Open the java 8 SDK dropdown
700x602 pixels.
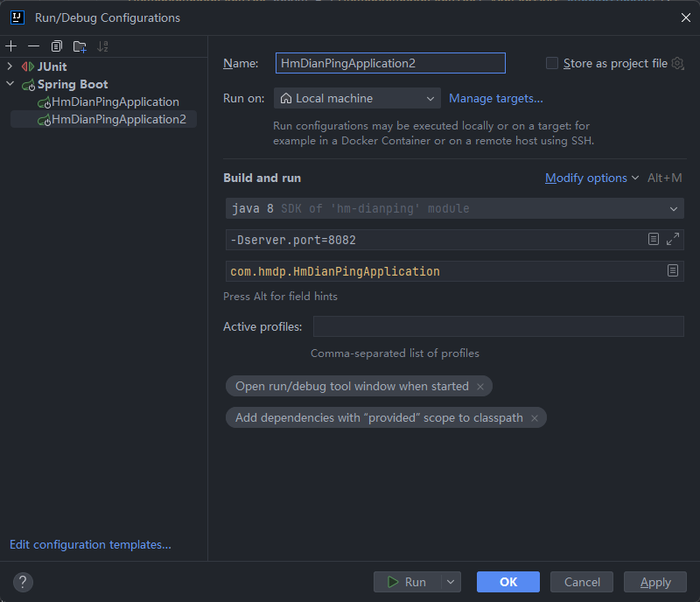click(x=453, y=208)
